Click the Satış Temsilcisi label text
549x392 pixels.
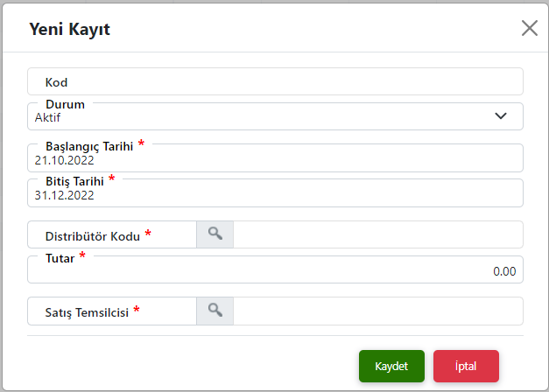point(87,312)
